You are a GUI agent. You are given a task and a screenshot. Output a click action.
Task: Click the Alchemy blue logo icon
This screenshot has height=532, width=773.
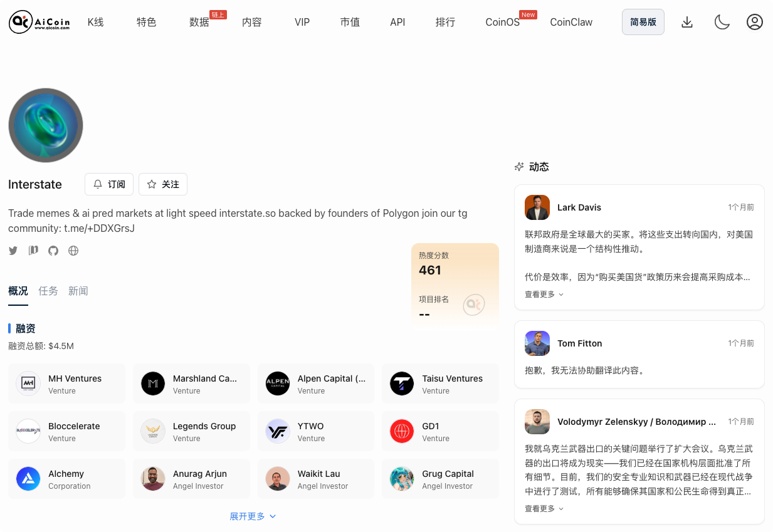(28, 479)
